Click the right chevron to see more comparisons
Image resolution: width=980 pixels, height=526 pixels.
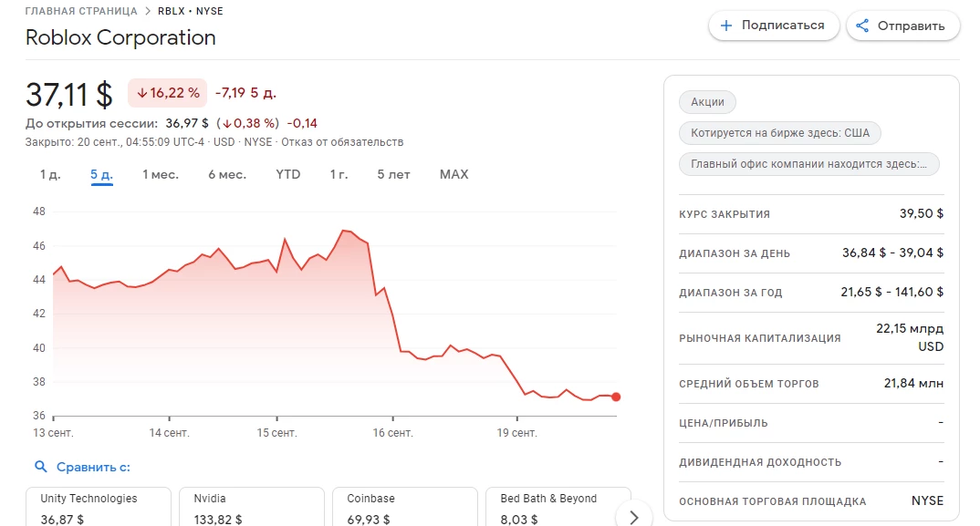(x=634, y=517)
